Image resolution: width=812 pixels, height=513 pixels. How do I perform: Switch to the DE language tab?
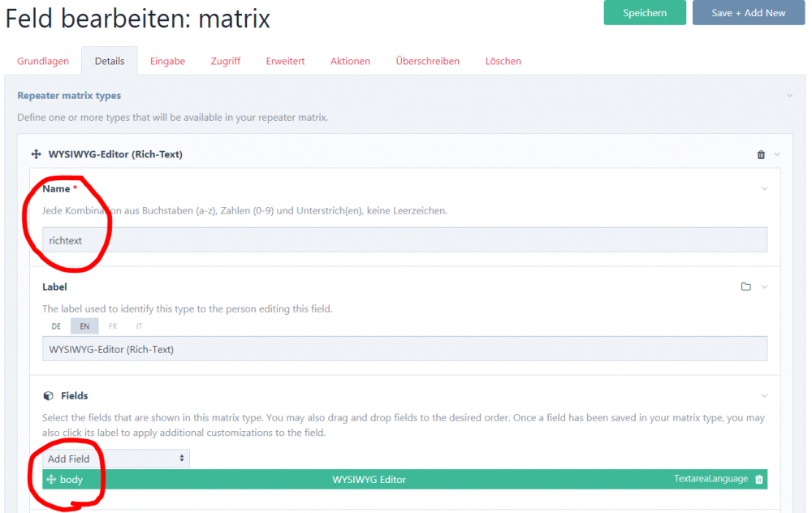56,325
